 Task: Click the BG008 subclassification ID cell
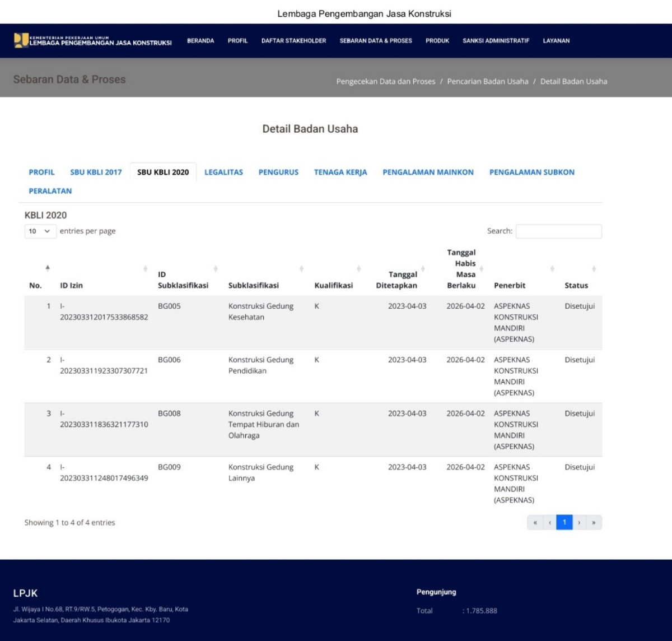pyautogui.click(x=169, y=414)
